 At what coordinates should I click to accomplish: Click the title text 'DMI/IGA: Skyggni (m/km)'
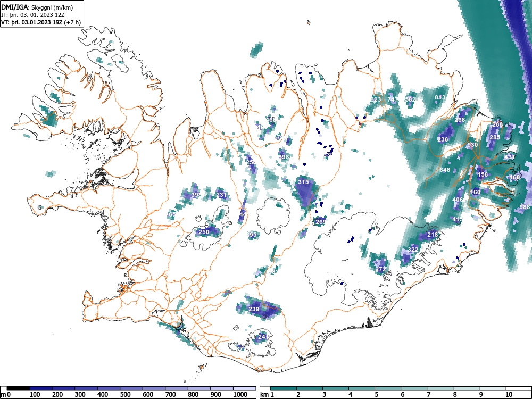click(37, 7)
